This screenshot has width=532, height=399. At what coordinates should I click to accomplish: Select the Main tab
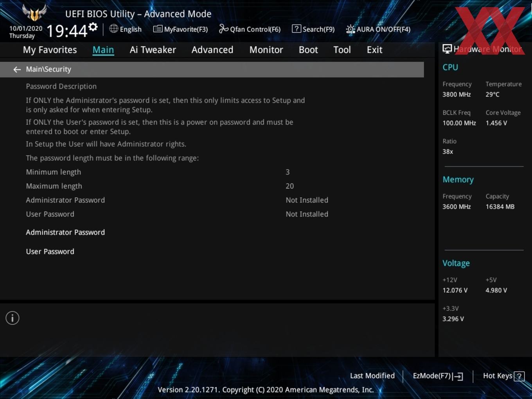pos(103,50)
